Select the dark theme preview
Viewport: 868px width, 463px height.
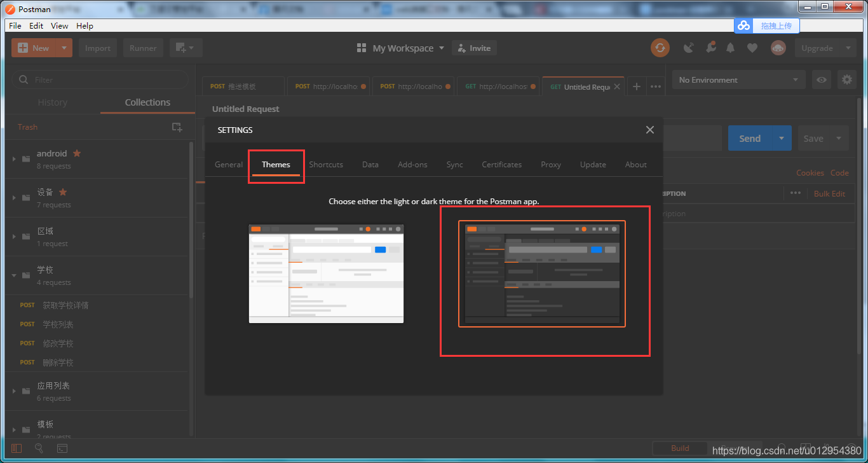pyautogui.click(x=542, y=273)
